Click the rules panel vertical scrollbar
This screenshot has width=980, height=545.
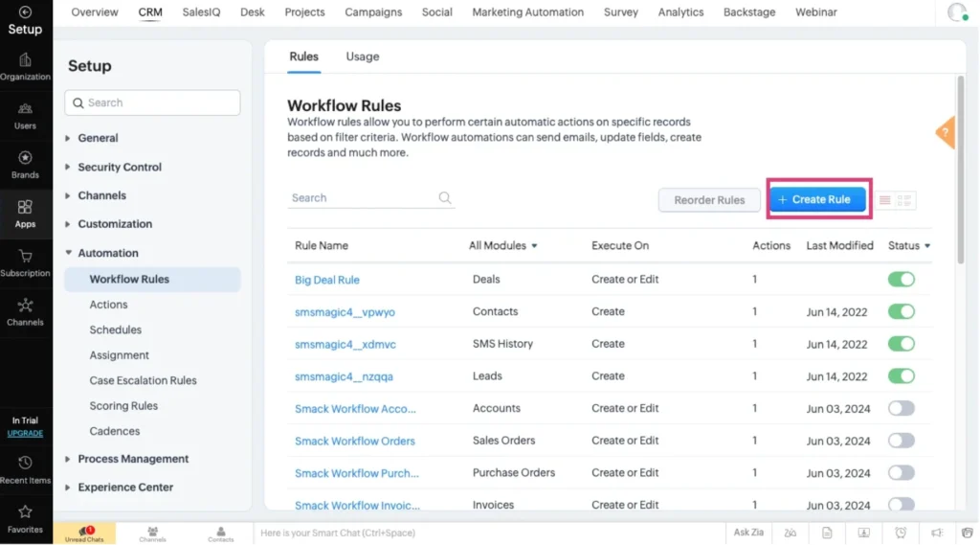tap(961, 169)
